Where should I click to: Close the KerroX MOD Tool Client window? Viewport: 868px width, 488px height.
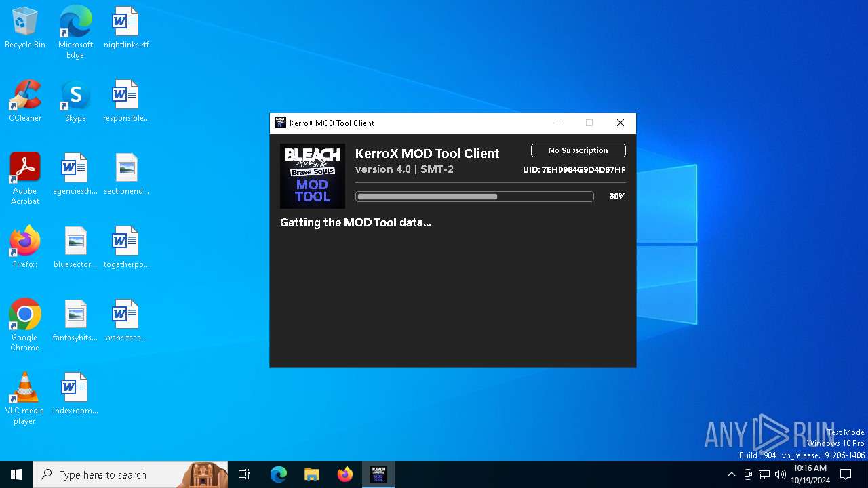[x=620, y=123]
